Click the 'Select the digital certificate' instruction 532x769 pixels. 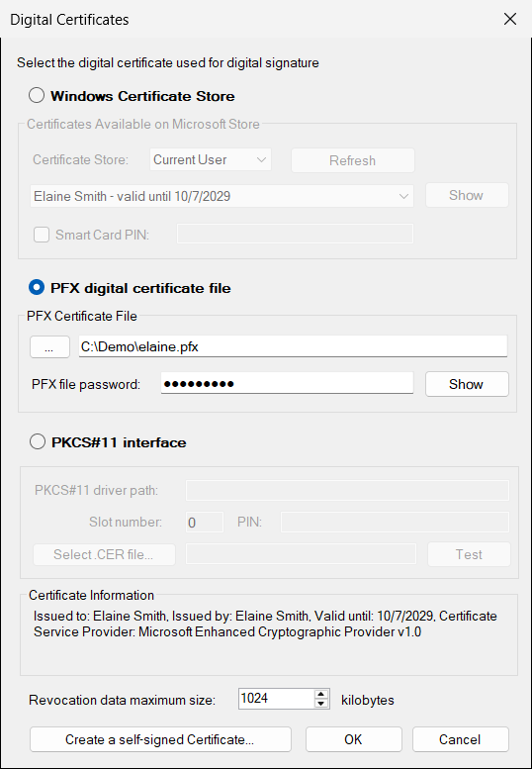[168, 62]
